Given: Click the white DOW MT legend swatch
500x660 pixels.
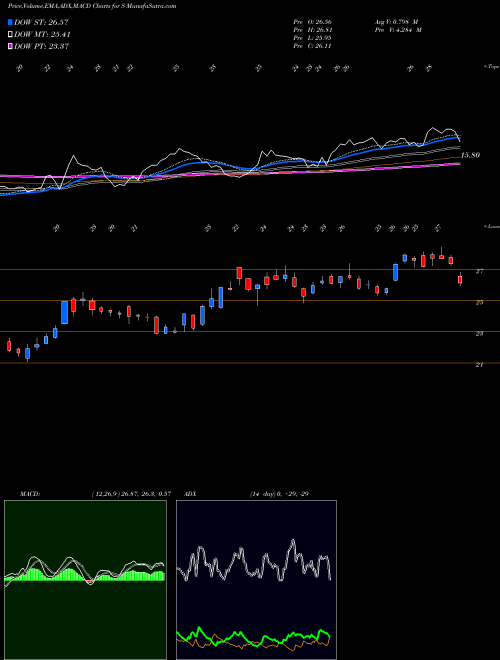Looking at the screenshot, I should pos(10,35).
